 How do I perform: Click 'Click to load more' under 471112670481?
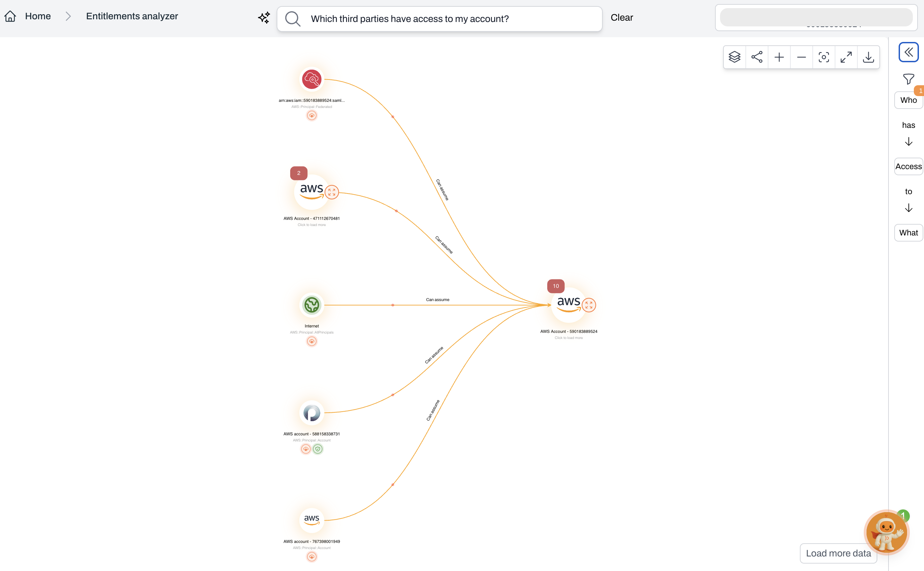tap(311, 225)
